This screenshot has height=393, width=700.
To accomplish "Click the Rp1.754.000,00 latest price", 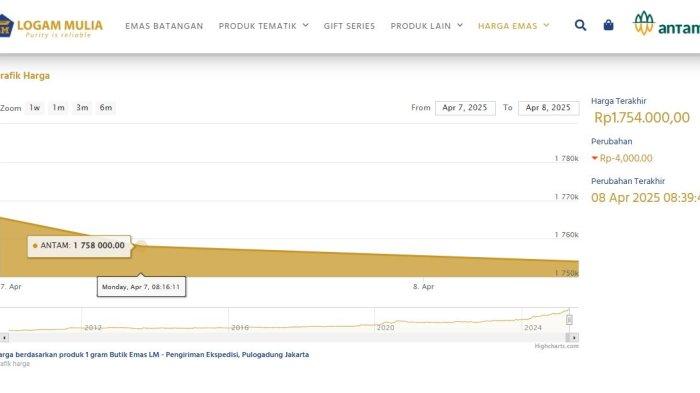I will (642, 117).
